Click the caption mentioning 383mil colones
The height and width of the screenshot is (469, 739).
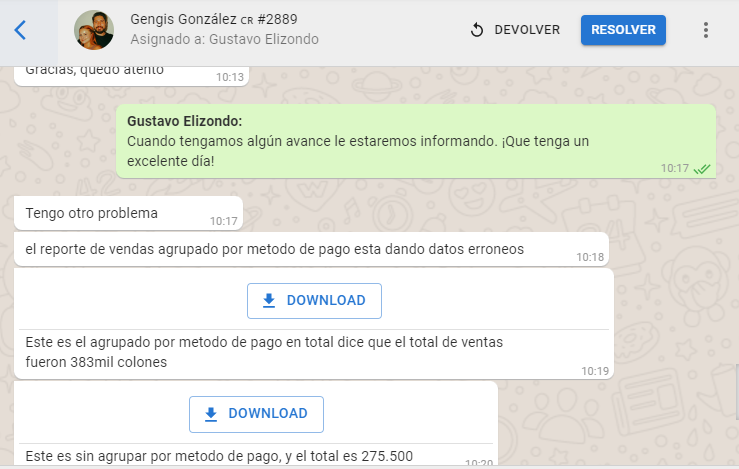click(264, 352)
